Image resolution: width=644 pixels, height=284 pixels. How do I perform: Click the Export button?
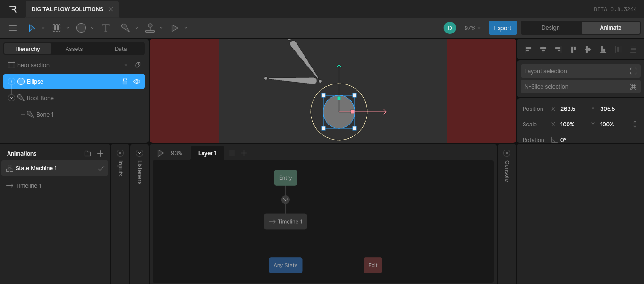pos(502,28)
